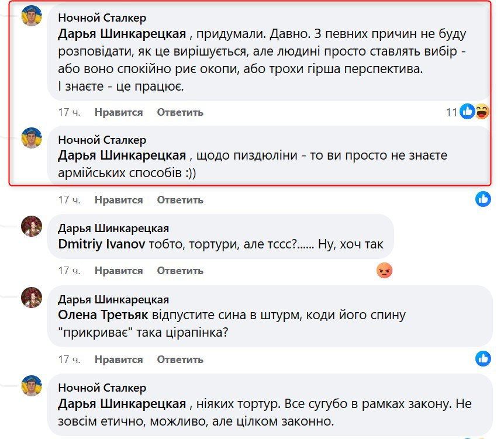Open the "Ночной Сталкер" name on last comment
The image size is (504, 439).
[x=102, y=388]
